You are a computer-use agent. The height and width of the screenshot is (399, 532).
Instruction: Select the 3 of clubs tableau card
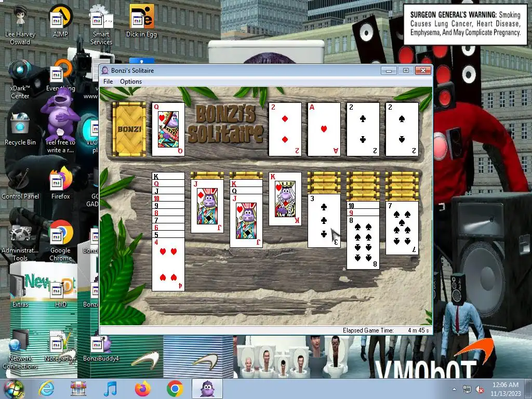coord(324,221)
